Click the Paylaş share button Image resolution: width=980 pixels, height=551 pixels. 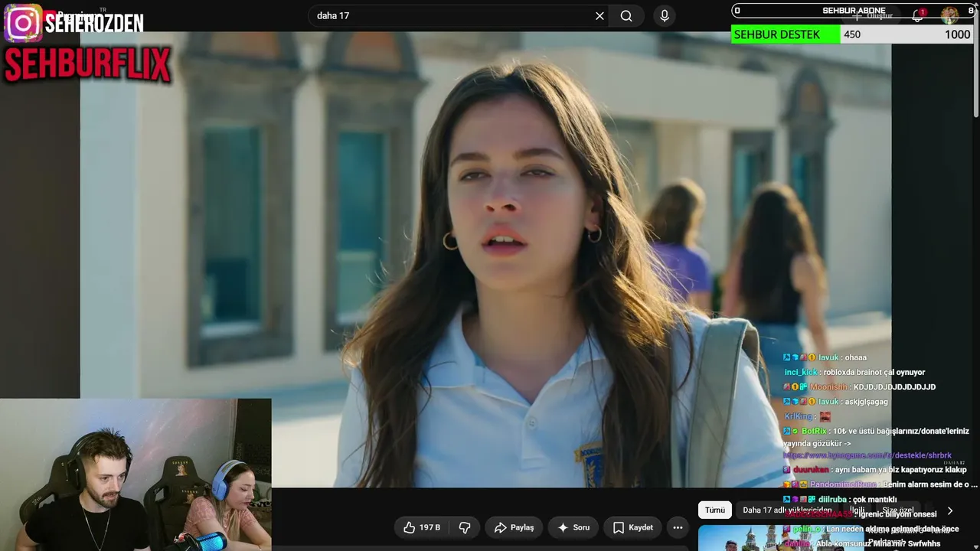click(514, 527)
